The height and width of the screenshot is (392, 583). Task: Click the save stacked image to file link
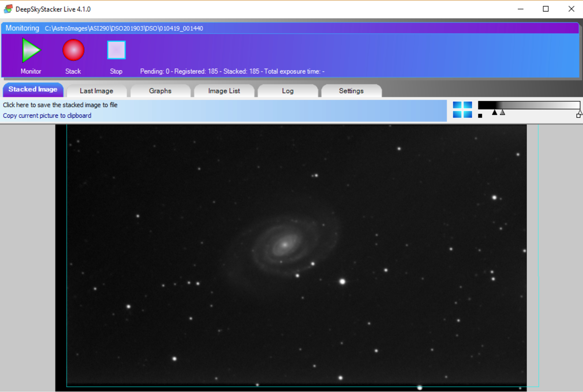click(x=60, y=105)
